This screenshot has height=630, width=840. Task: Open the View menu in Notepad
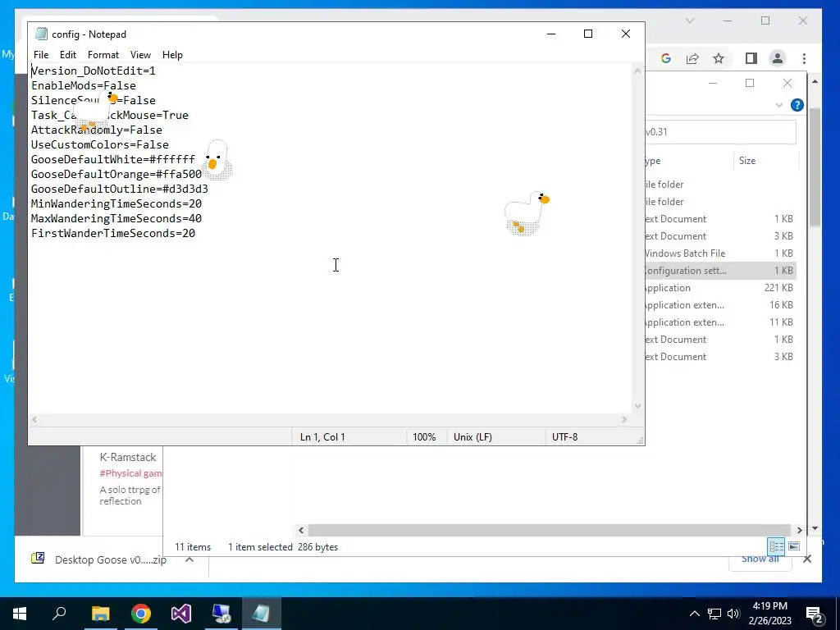(x=140, y=55)
